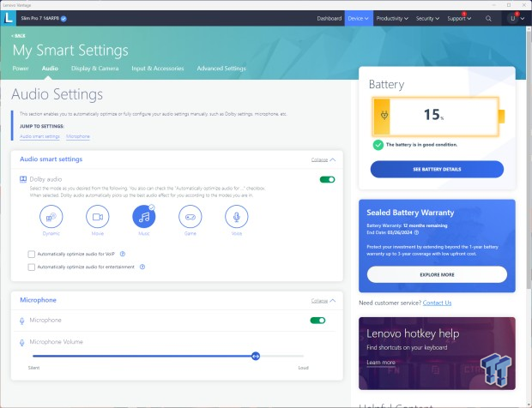Select the Dynamic Dolby mode icon
This screenshot has width=532, height=408.
[51, 216]
